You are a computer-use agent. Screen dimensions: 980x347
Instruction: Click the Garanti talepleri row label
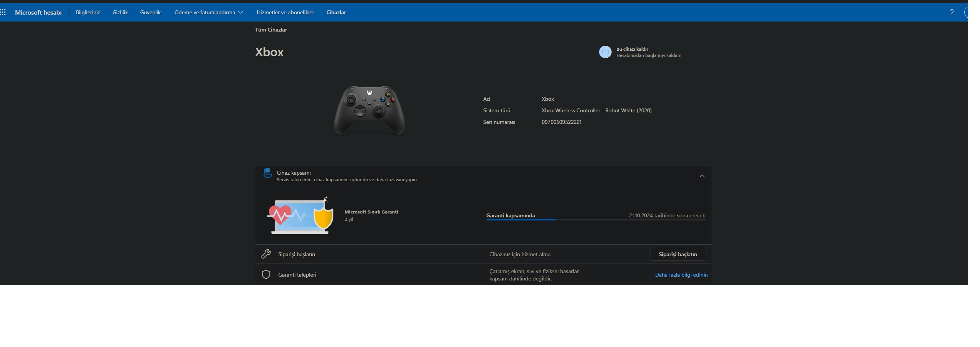click(x=297, y=275)
